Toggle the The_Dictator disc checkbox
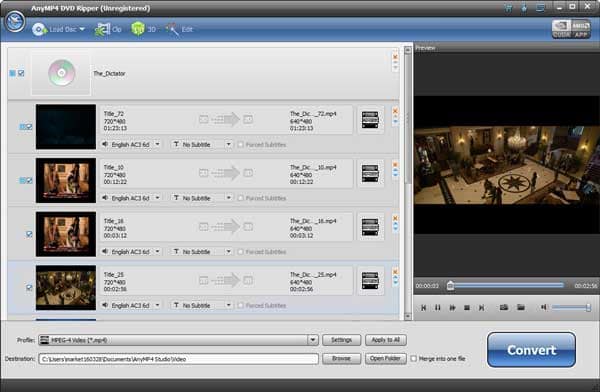Screen dimensions: 600x392 point(21,73)
